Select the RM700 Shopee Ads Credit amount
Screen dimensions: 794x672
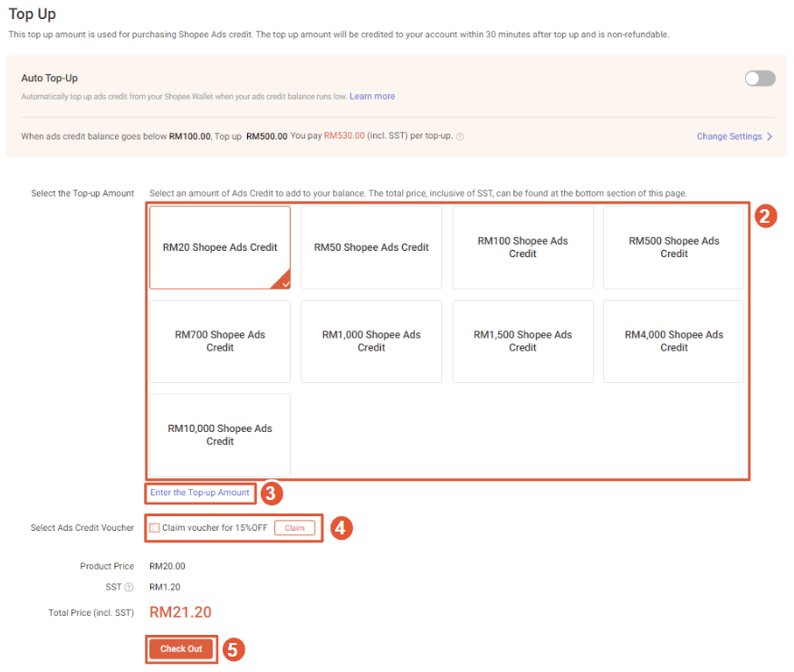[219, 341]
